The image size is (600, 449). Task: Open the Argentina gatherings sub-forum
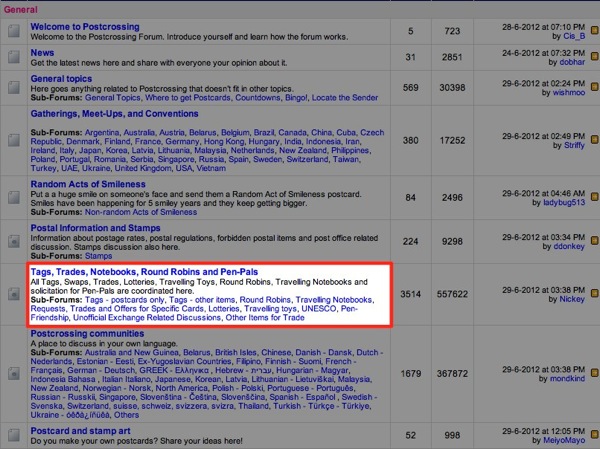point(101,132)
